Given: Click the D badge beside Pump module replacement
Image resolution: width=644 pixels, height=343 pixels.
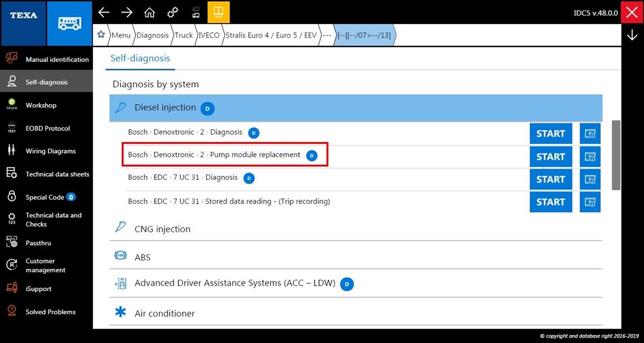Looking at the screenshot, I should point(312,156).
